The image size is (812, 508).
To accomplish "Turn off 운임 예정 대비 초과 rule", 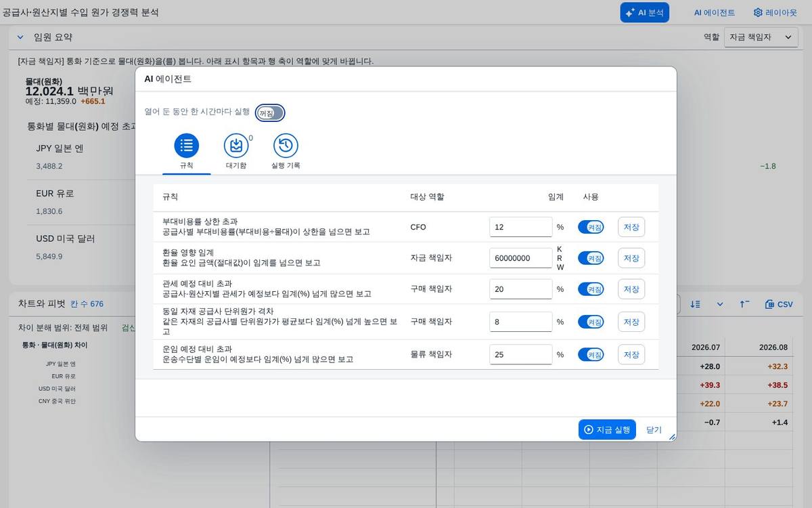I will click(x=591, y=354).
